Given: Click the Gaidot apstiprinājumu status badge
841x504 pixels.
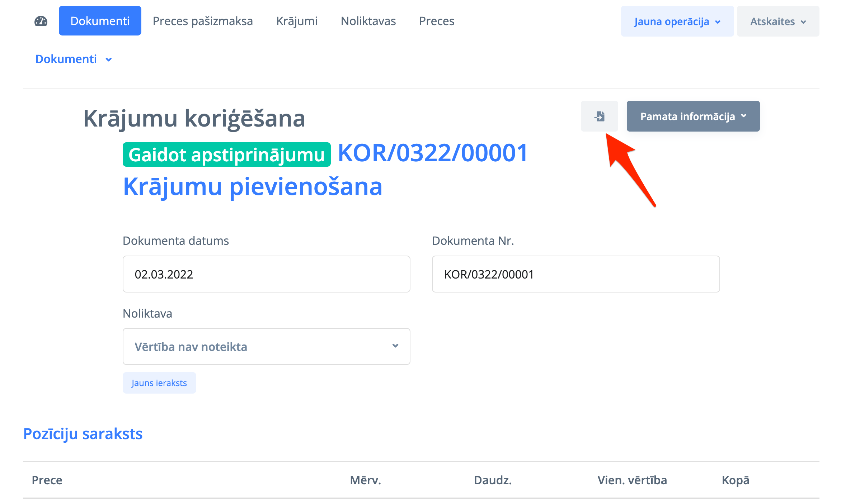Looking at the screenshot, I should pyautogui.click(x=226, y=155).
